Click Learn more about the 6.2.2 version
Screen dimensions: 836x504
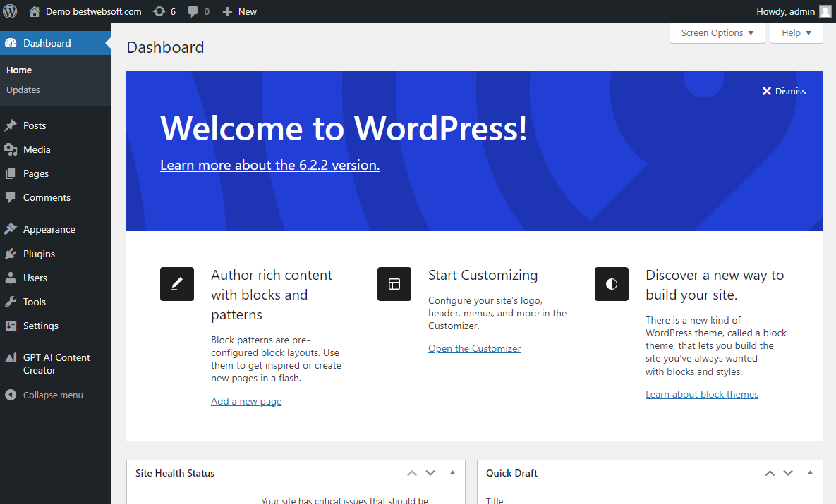[269, 165]
